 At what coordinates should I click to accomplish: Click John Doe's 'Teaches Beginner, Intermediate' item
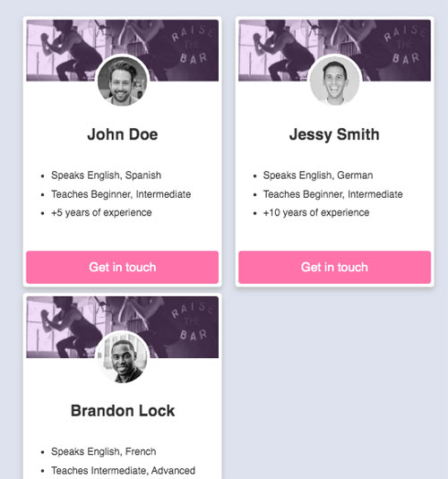[x=121, y=194]
